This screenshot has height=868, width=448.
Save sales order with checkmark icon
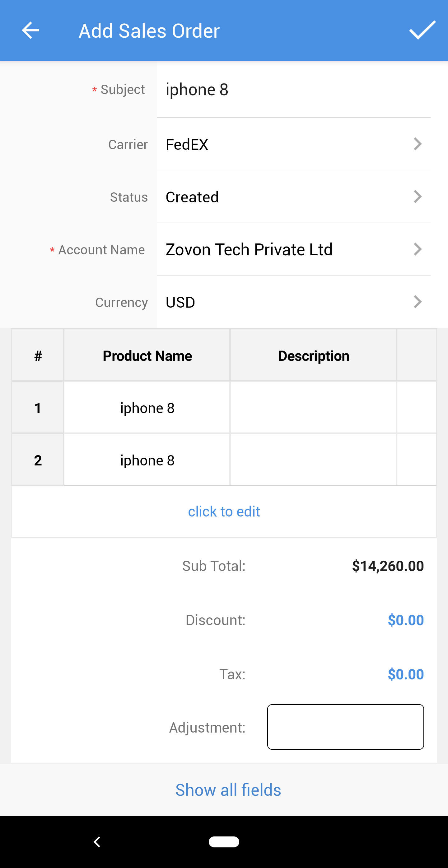pos(422,30)
